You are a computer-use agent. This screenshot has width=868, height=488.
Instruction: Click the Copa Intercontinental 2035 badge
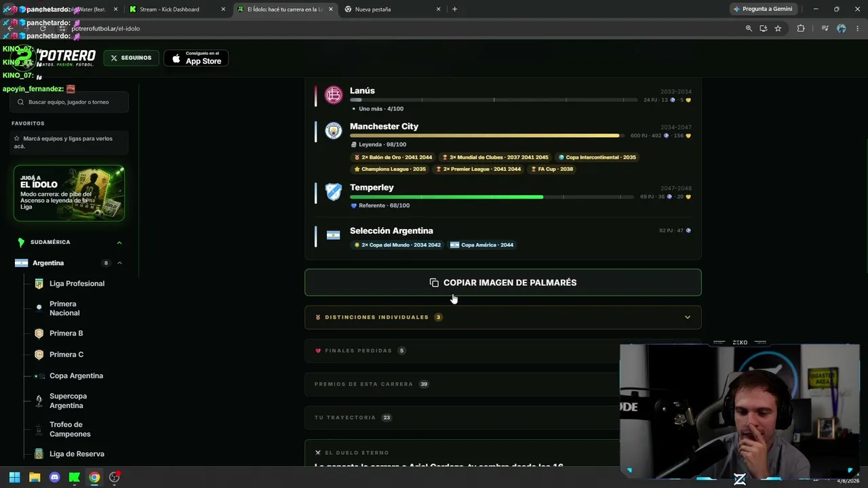(597, 157)
